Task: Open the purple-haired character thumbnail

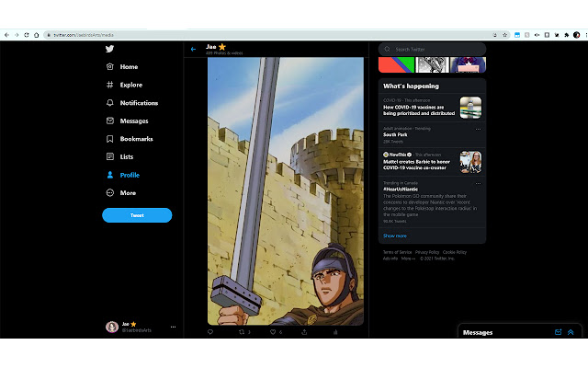Action: (468, 65)
